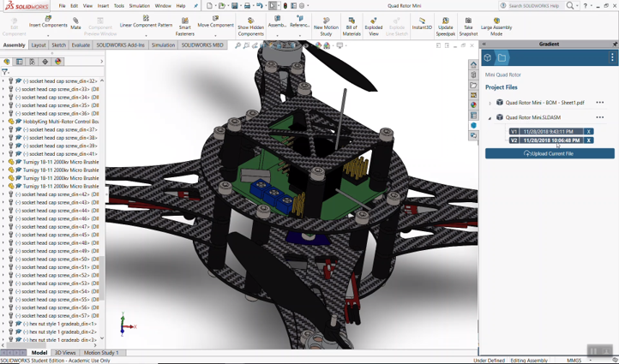
Task: Delete version V2 with its X button
Action: click(x=588, y=140)
